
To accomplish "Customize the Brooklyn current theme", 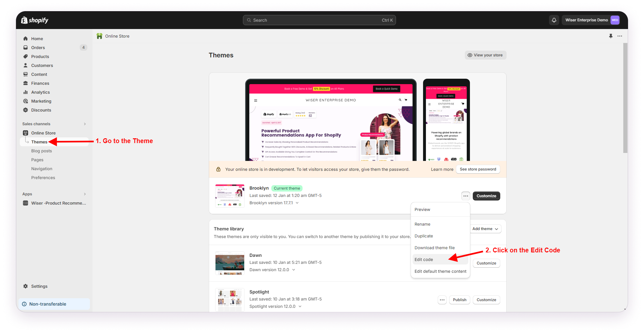I will (486, 196).
